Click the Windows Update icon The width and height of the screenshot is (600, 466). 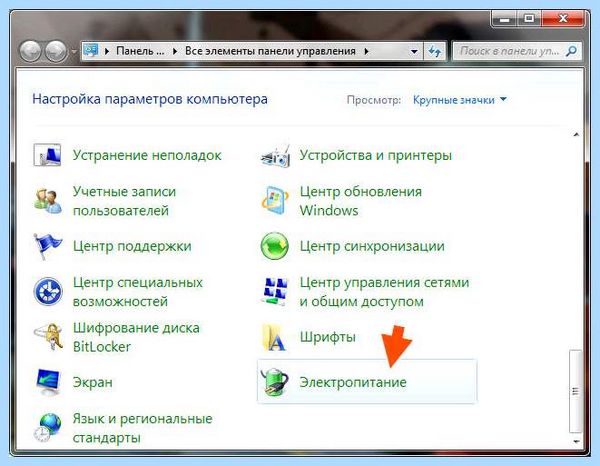(x=275, y=200)
